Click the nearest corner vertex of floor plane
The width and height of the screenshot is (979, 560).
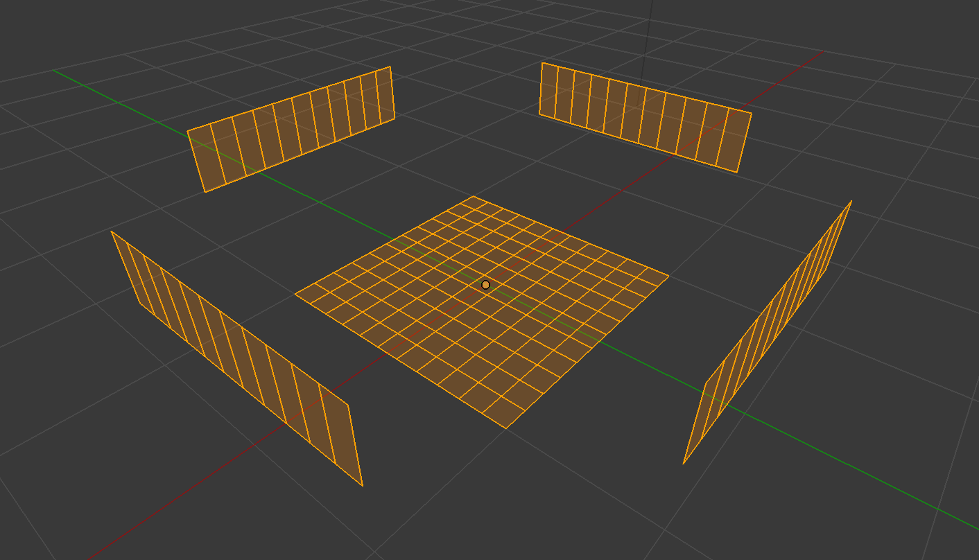(506, 428)
